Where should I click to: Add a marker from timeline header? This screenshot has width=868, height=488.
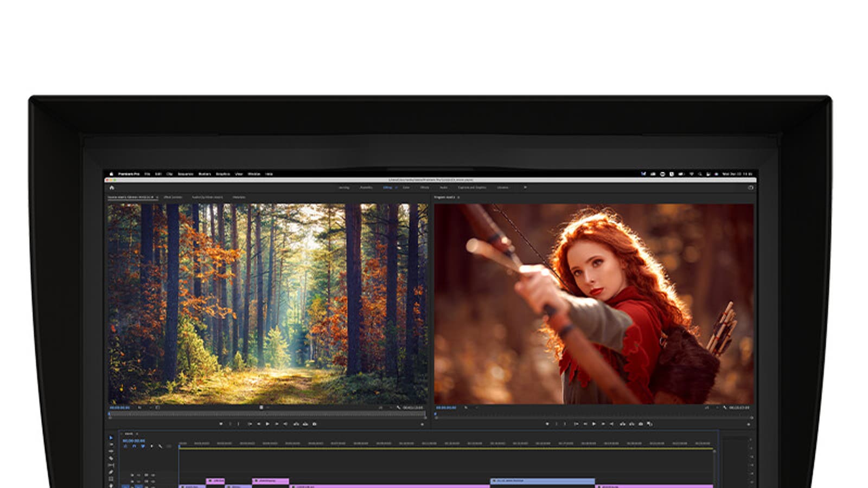(x=151, y=446)
